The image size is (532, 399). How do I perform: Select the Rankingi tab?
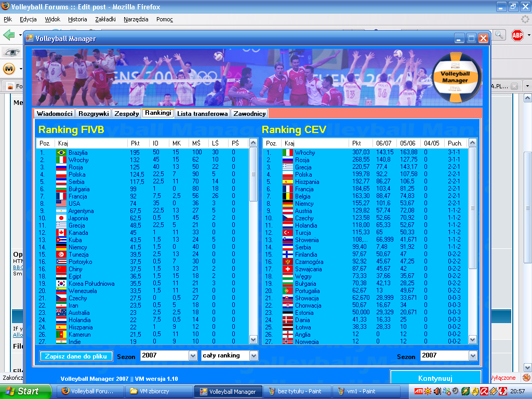pos(158,113)
